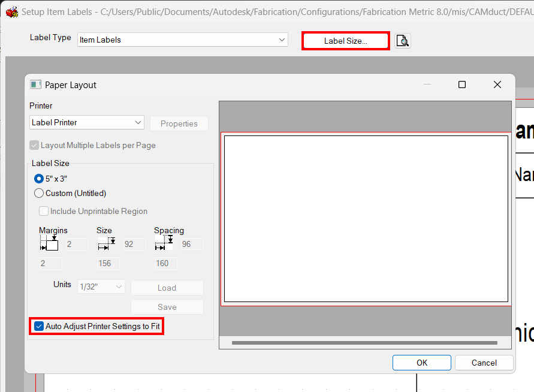534x392 pixels.
Task: Click the Spacing dimension diagram icon
Action: 164,243
